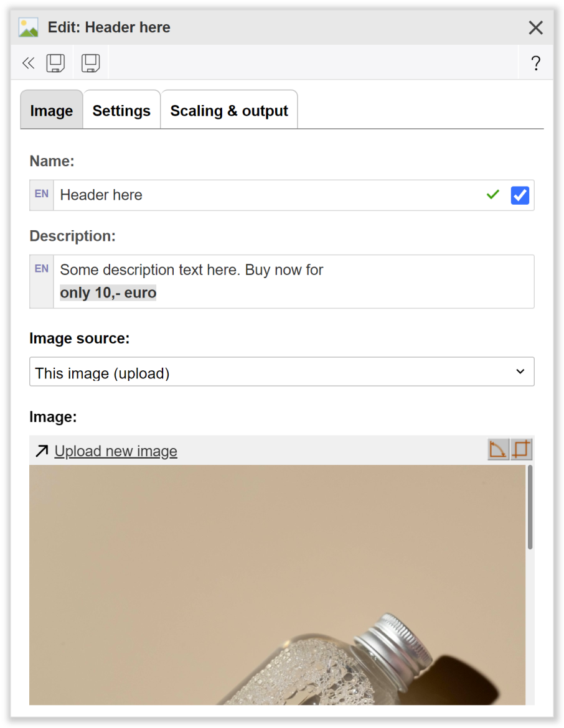Viewport: 564px width, 728px height.
Task: Click the EN badge beside the Description field
Action: point(41,268)
